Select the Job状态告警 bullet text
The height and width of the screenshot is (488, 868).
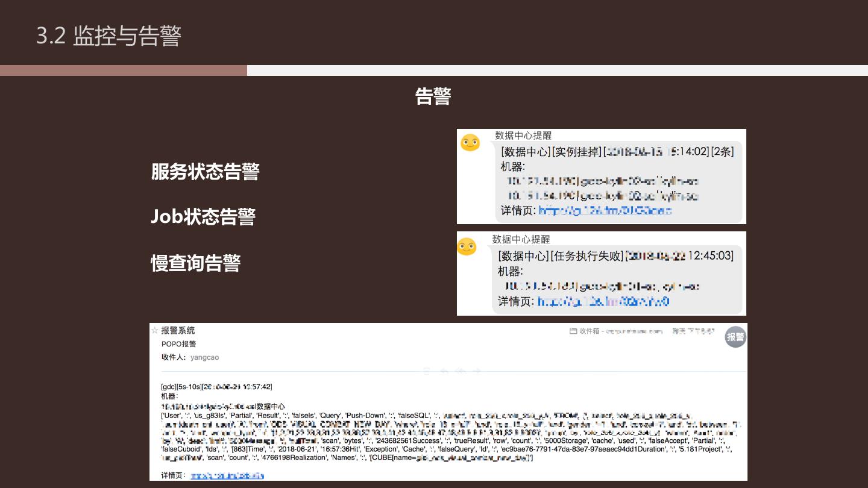point(203,217)
